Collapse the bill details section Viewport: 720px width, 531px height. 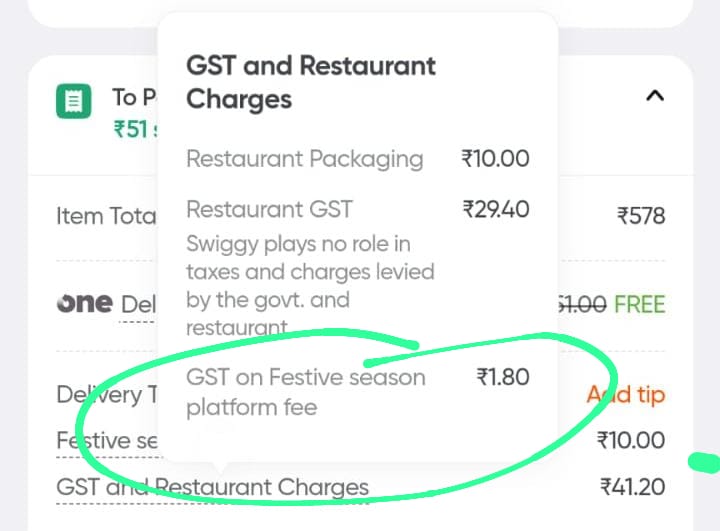(x=655, y=96)
